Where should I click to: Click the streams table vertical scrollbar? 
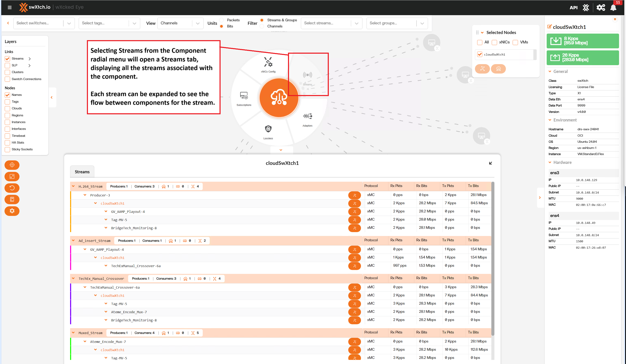click(493, 258)
